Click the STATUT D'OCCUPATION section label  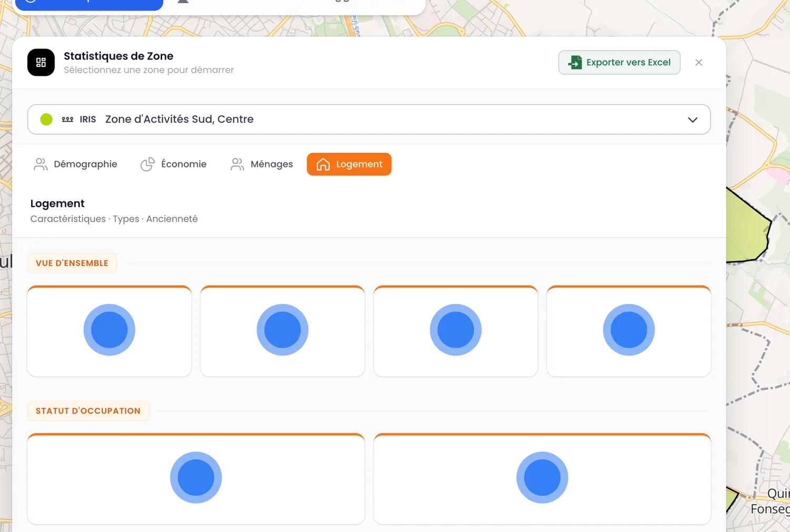[88, 411]
